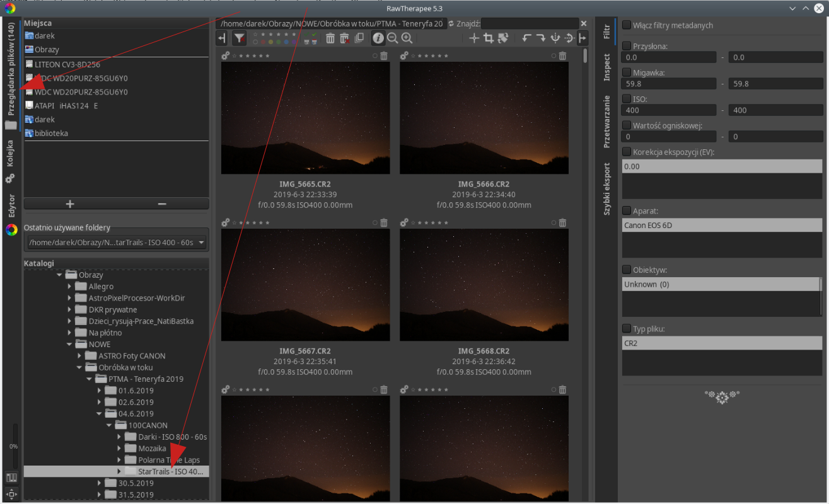The width and height of the screenshot is (829, 504).
Task: Select the straighten tool
Action: [x=502, y=38]
